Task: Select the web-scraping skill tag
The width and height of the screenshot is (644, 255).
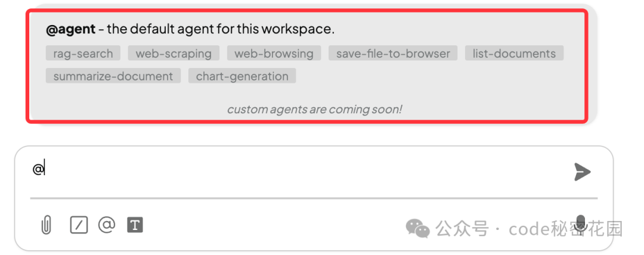Action: (174, 54)
